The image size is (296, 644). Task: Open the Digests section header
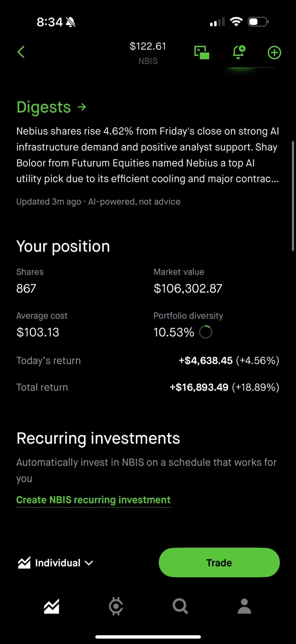[51, 107]
